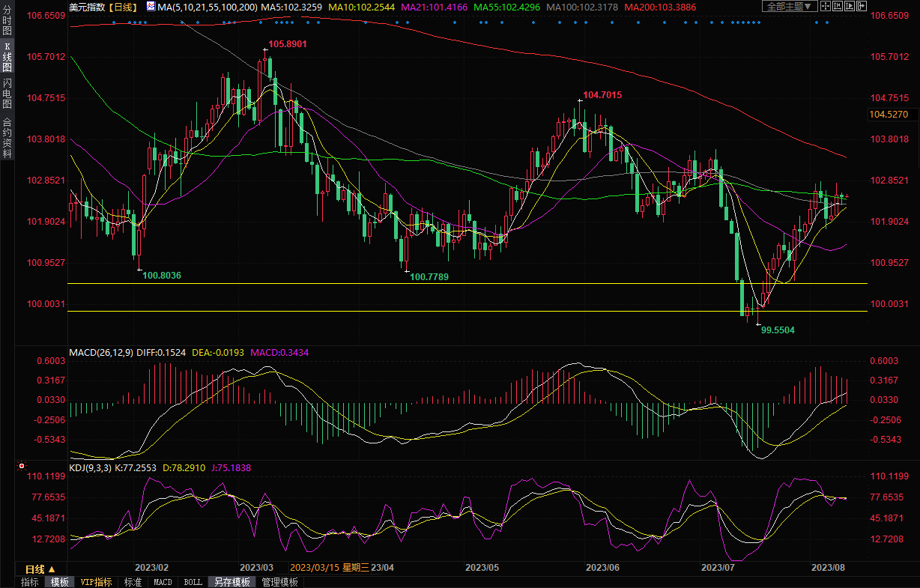Click the MA indicator chart icon
This screenshot has height=588, width=920.
tap(151, 7)
